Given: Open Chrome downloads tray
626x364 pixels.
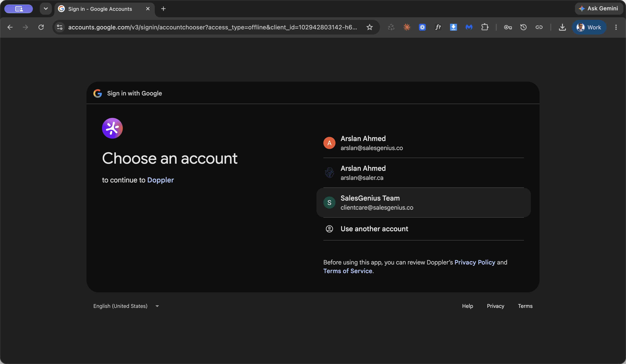Looking at the screenshot, I should (x=562, y=27).
